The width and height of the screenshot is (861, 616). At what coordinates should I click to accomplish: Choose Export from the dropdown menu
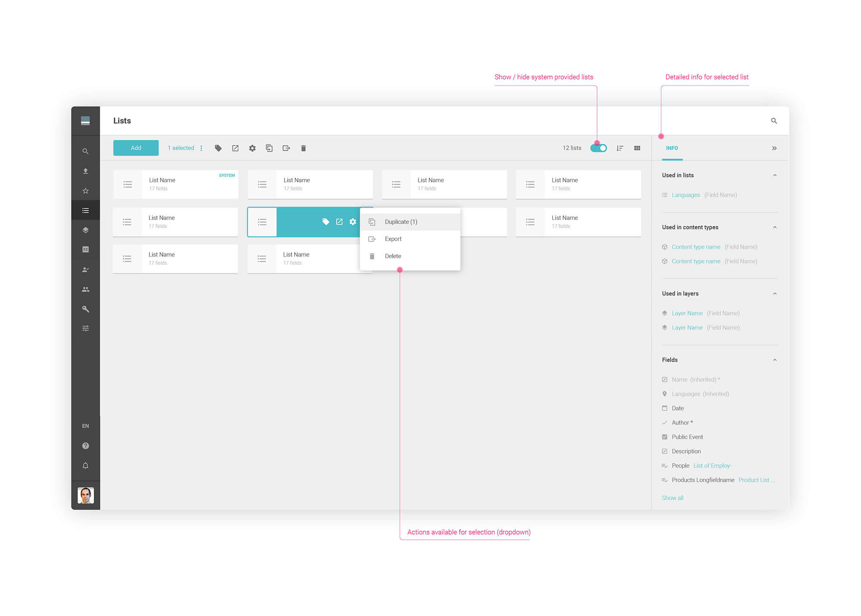[410, 239]
